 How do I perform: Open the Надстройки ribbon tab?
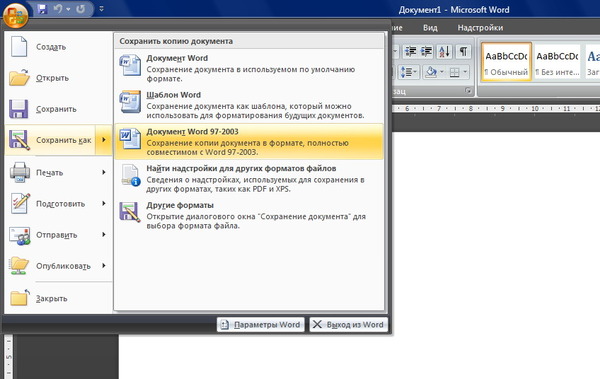pyautogui.click(x=480, y=28)
